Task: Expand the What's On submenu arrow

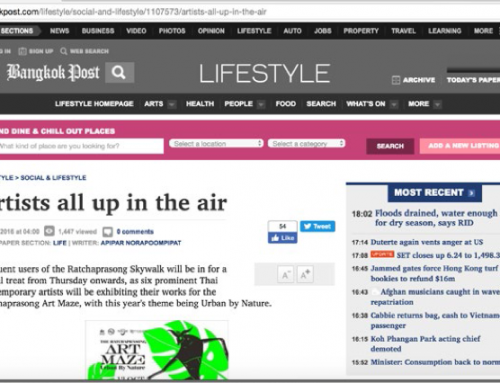Action: (x=394, y=104)
